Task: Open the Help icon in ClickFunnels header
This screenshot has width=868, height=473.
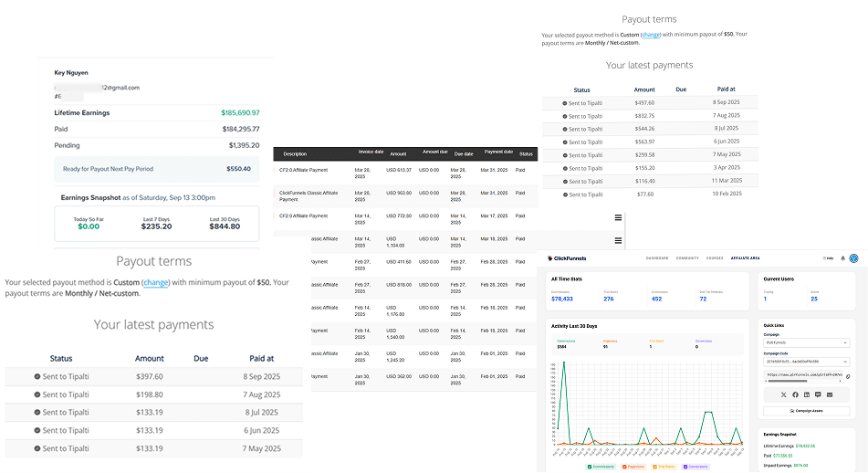Action: [x=828, y=258]
